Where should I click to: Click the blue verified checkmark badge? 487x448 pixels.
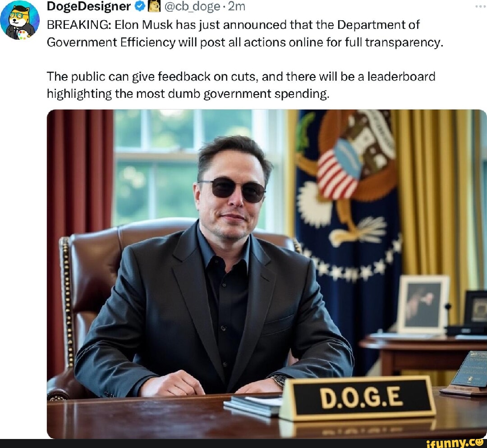click(x=140, y=6)
